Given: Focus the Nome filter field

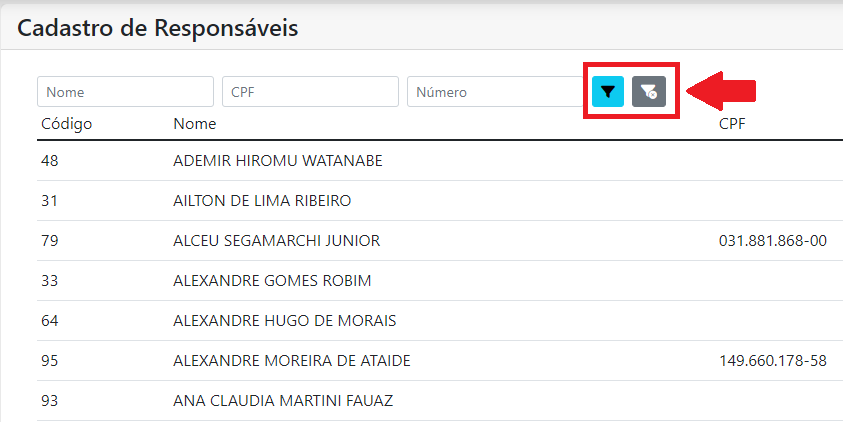Looking at the screenshot, I should coord(125,92).
